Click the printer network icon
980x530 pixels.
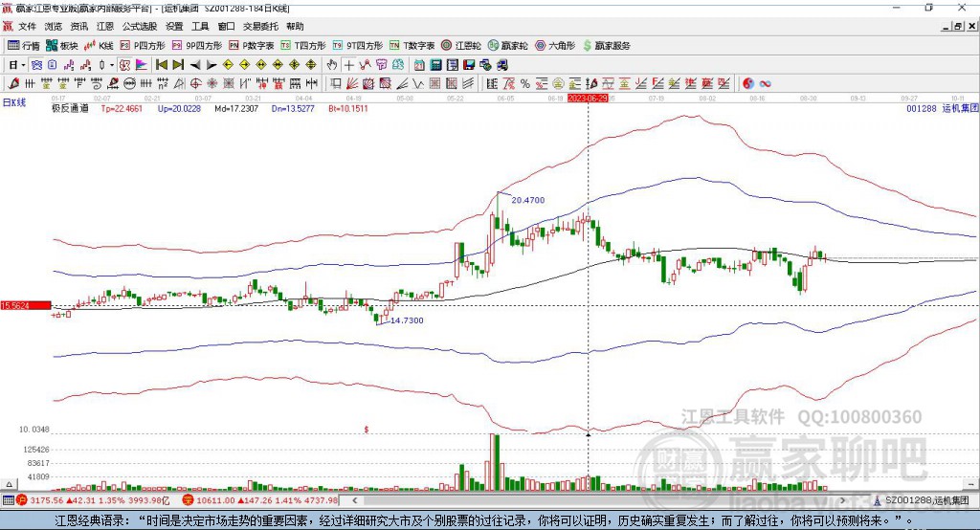501,65
